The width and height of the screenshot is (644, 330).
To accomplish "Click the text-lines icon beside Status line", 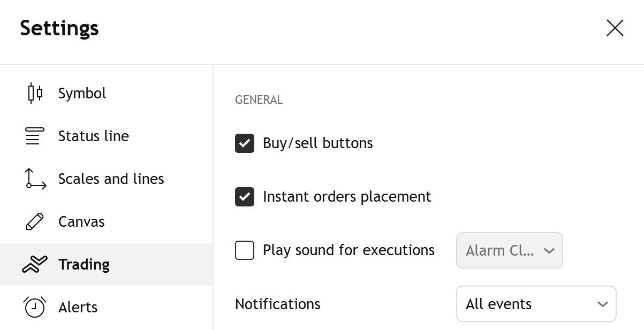I will click(33, 136).
